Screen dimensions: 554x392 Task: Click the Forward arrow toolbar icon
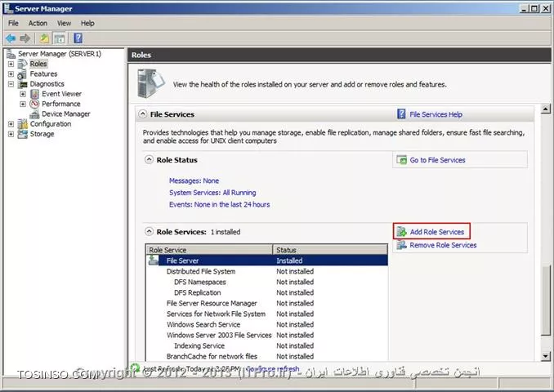(25, 38)
